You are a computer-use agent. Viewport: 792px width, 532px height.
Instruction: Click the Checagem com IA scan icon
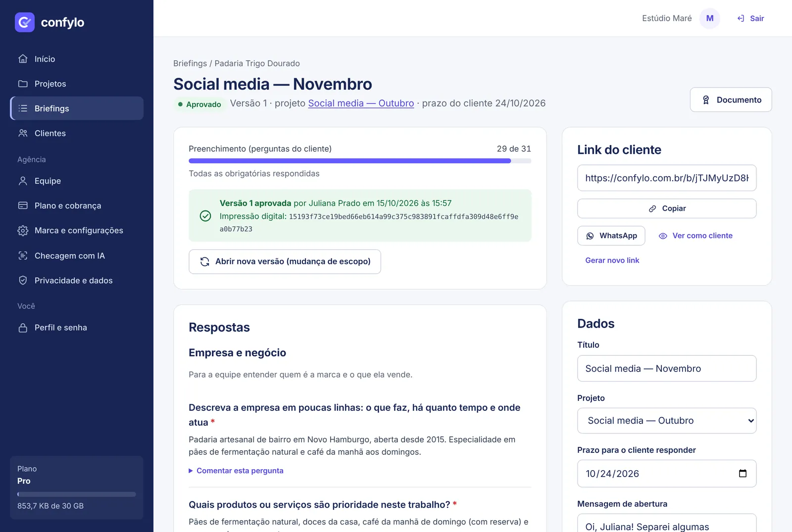pos(23,256)
